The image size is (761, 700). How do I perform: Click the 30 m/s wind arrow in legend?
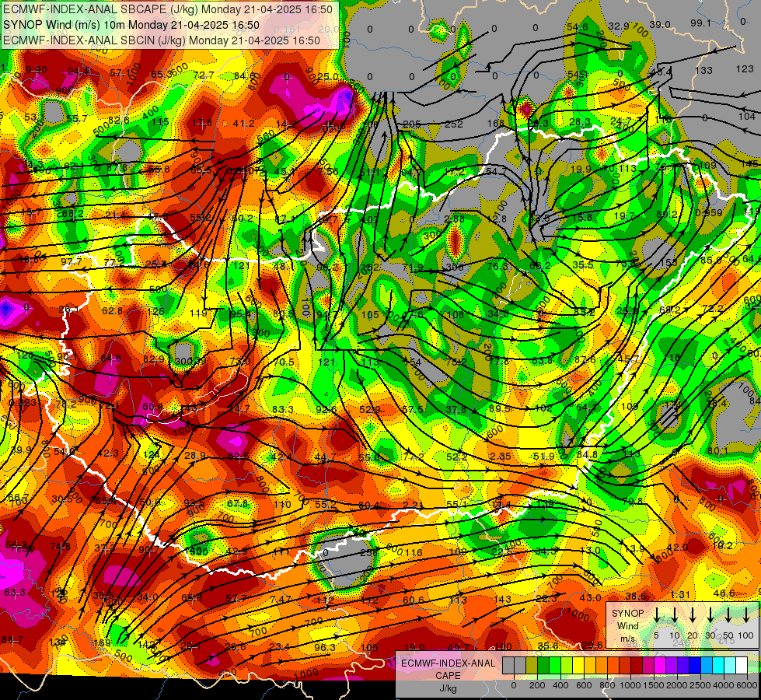click(710, 615)
